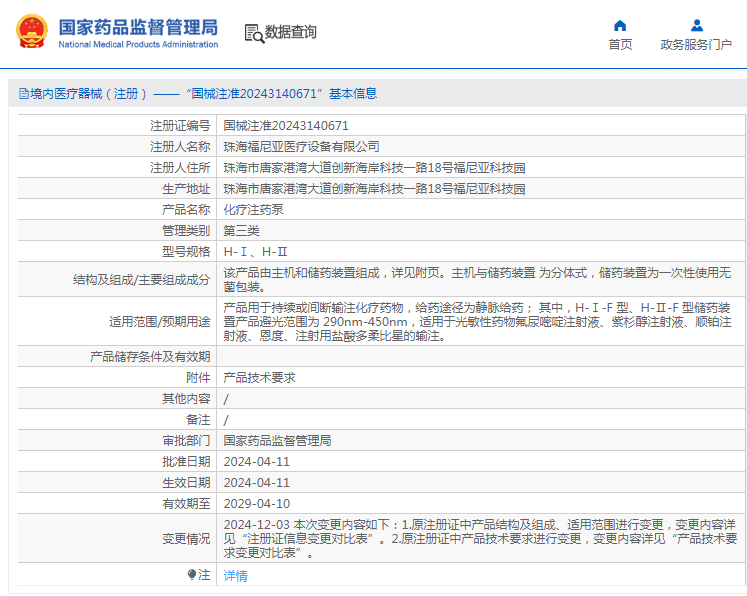Click the 政务服务门户 person icon
Image resolution: width=747 pixels, height=596 pixels.
coord(696,25)
